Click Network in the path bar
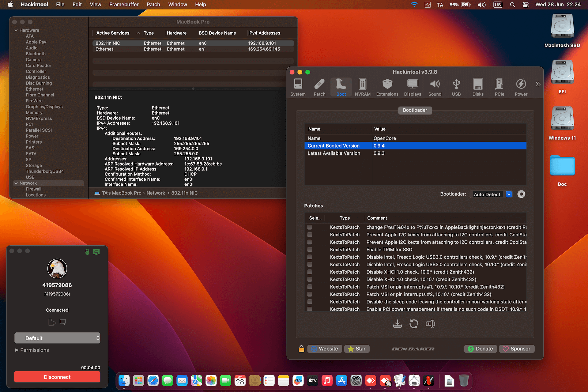Screen dimensions: 588x392 tap(156, 193)
